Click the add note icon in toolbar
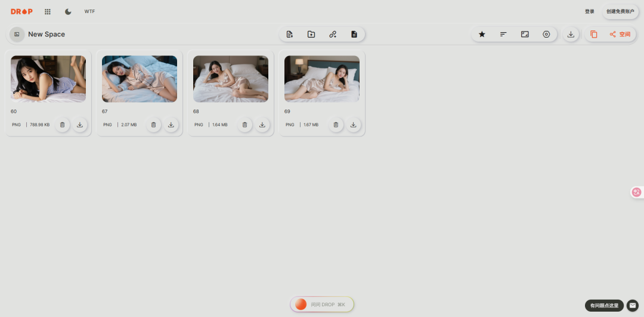 [290, 35]
